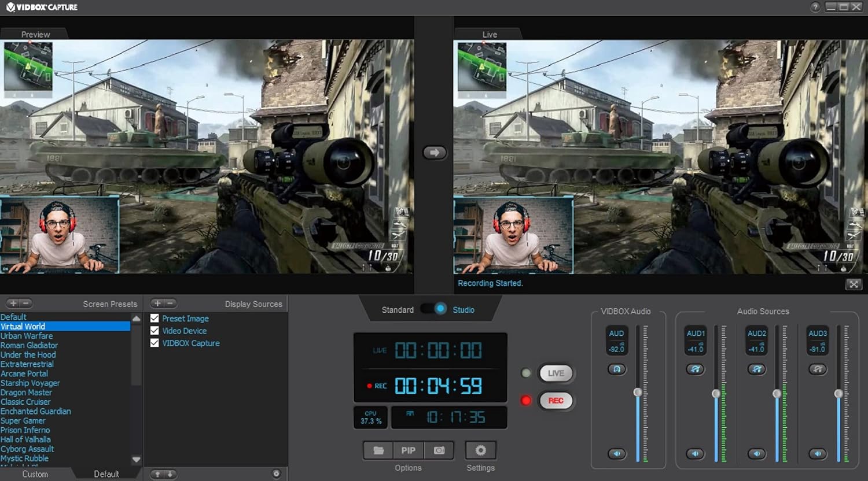Uncheck the Preset Image display source
This screenshot has height=481, width=868.
pos(155,318)
